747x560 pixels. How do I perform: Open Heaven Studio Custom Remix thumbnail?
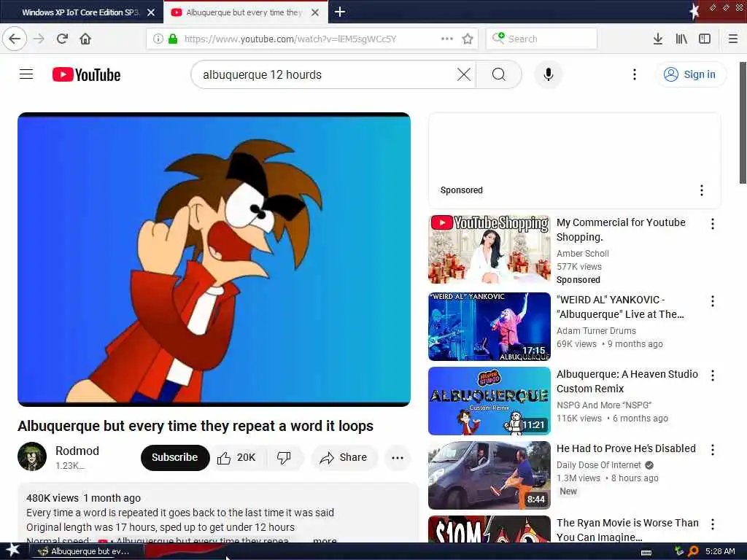[489, 401]
